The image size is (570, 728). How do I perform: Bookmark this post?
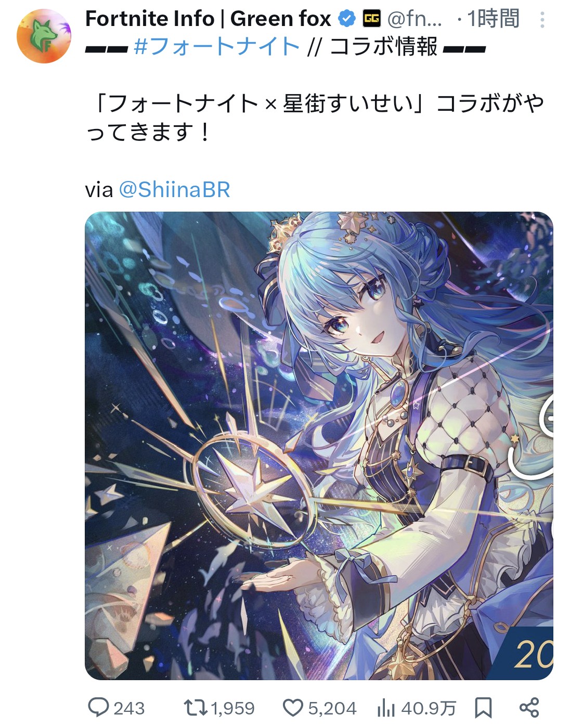pyautogui.click(x=483, y=707)
